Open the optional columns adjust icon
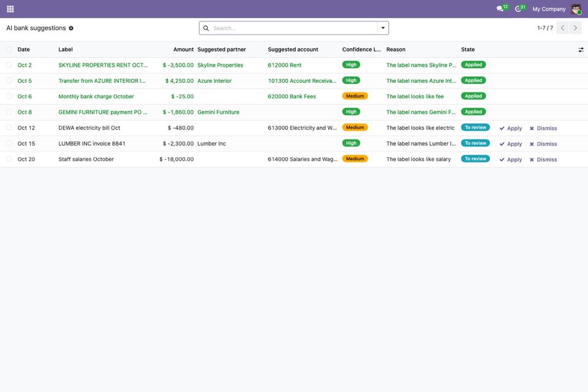 click(x=581, y=50)
